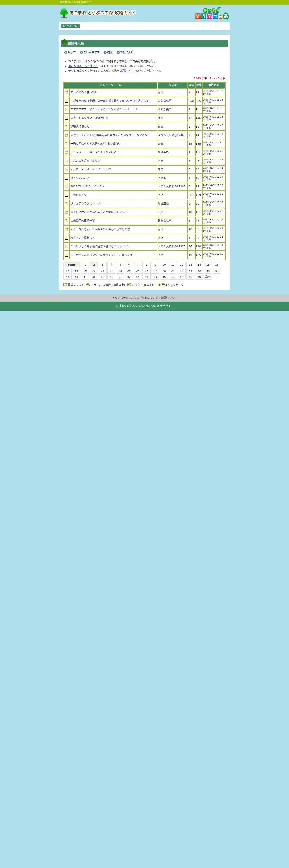Viewport: 289px width, 868px height.
Task: Open お気に入り favorites list
Action: click(x=127, y=53)
